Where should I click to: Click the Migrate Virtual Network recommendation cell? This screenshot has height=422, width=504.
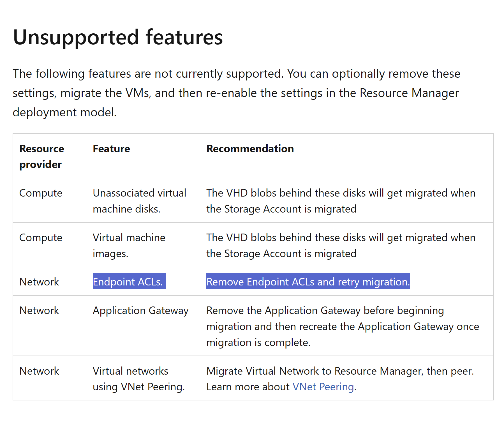tap(339, 379)
